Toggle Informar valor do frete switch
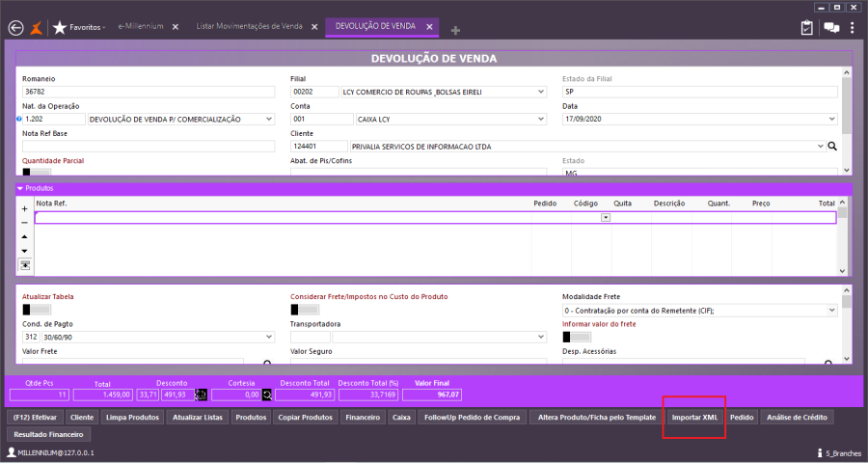The width and height of the screenshot is (868, 463). tap(577, 337)
